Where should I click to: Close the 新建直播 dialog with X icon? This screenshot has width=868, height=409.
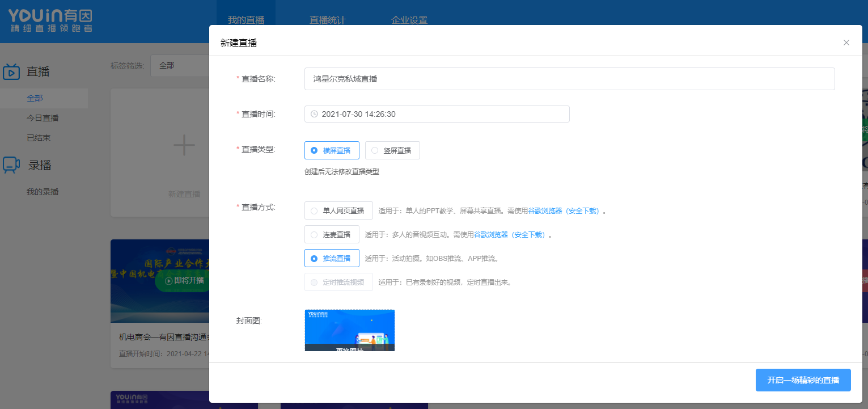(846, 43)
